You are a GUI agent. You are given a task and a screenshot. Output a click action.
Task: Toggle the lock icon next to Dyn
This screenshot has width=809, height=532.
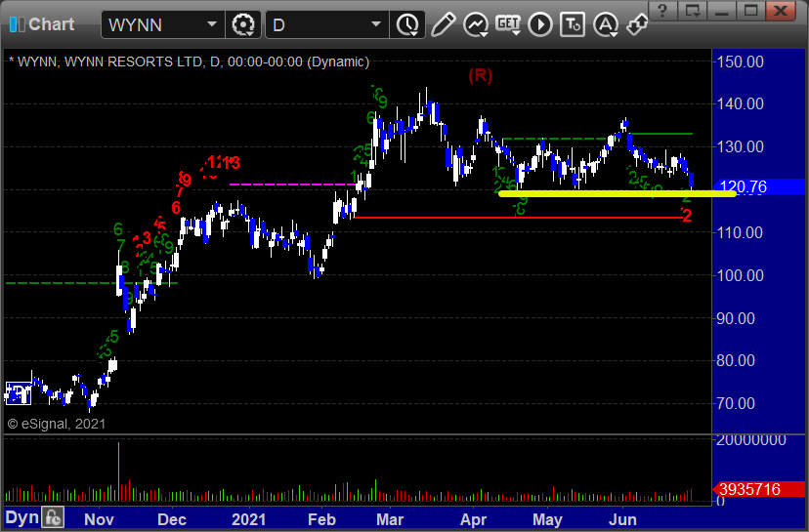[53, 517]
